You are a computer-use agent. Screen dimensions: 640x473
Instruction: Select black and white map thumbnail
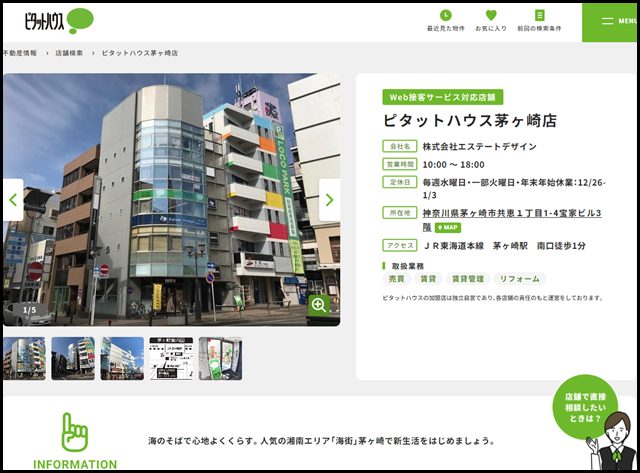point(171,359)
